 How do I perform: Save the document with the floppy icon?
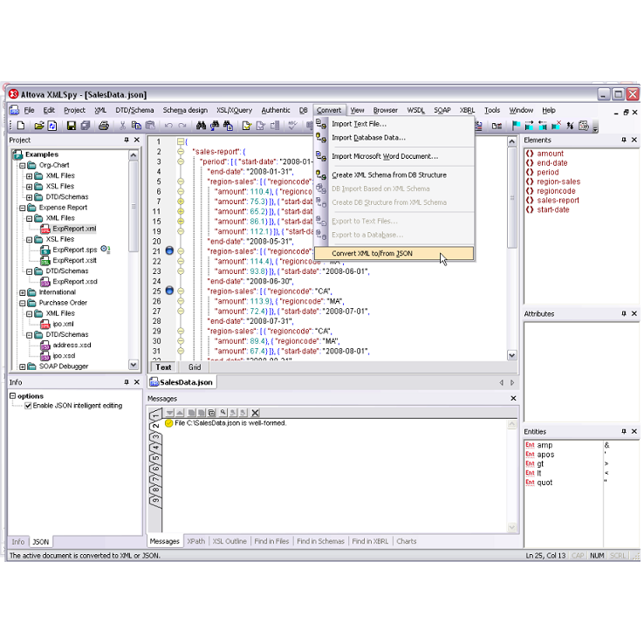point(72,126)
